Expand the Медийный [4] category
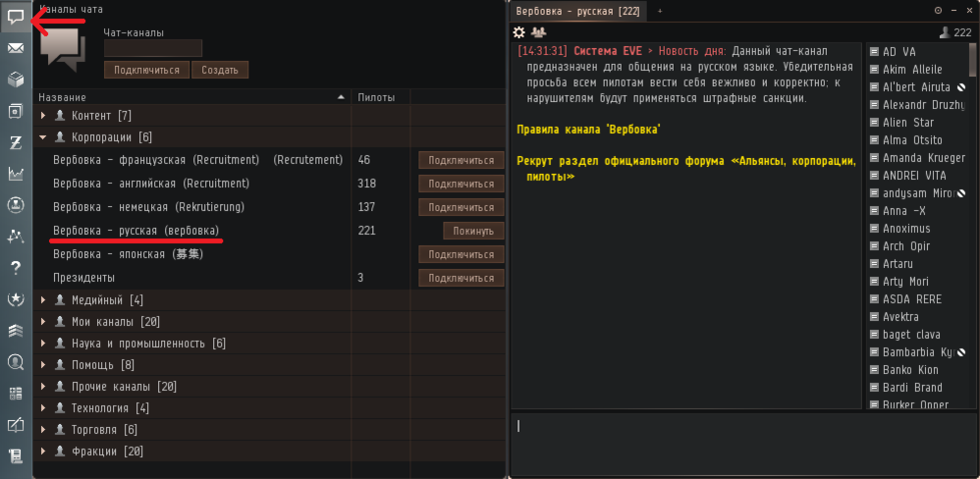The image size is (980, 479). tap(43, 300)
